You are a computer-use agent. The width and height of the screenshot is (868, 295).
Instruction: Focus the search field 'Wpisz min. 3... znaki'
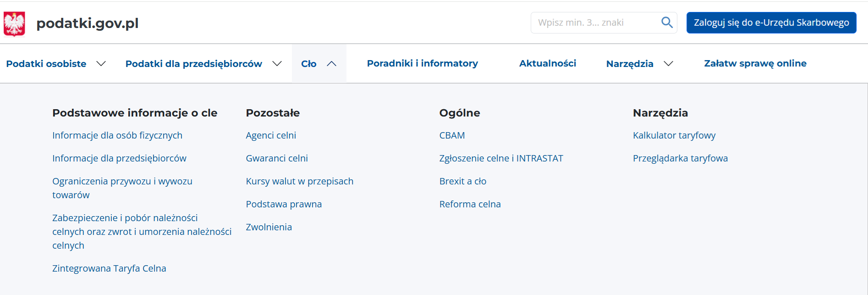tap(596, 22)
